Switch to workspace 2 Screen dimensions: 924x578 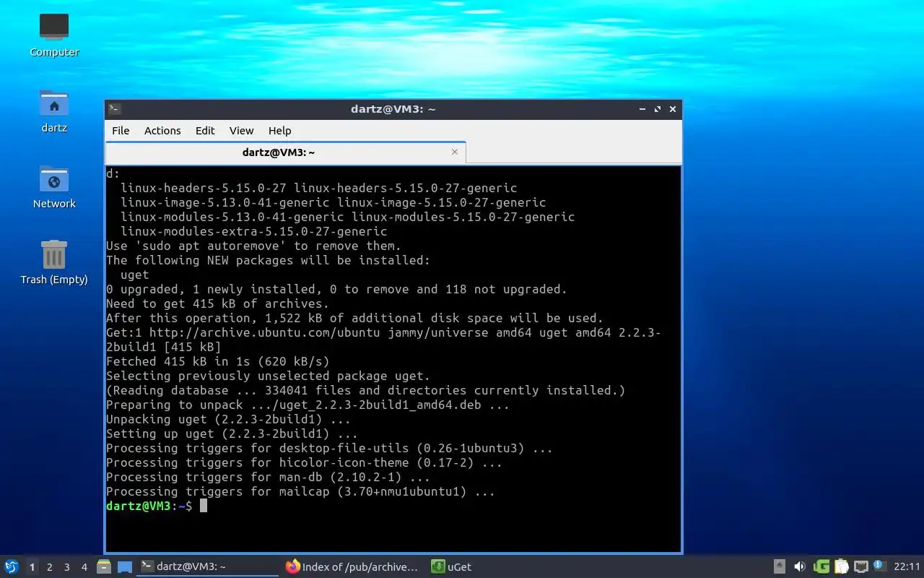(x=49, y=567)
